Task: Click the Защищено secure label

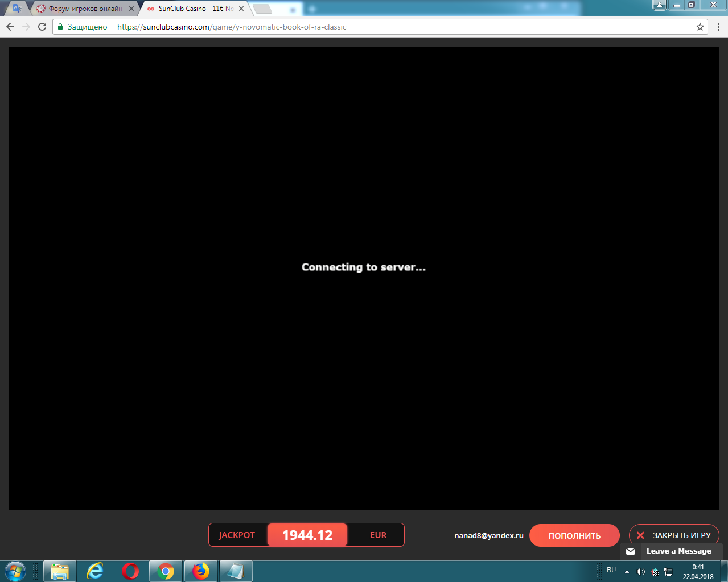Action: click(87, 27)
